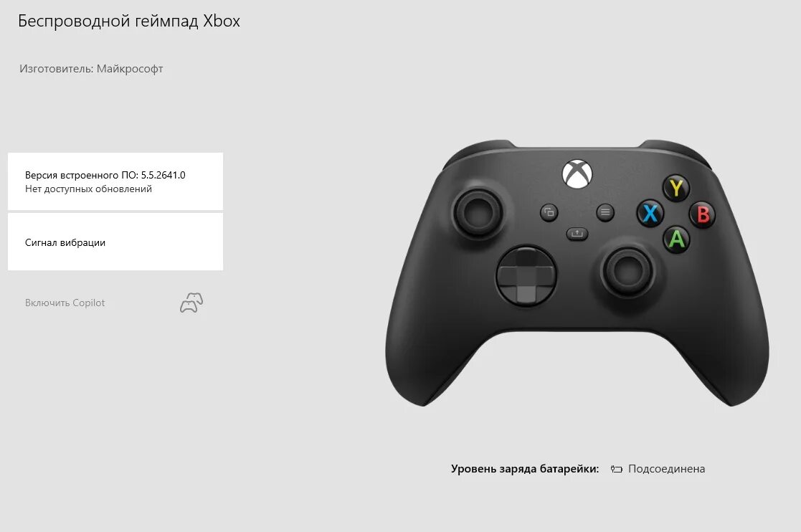The image size is (801, 532).
Task: Click the green A button
Action: pos(677,239)
